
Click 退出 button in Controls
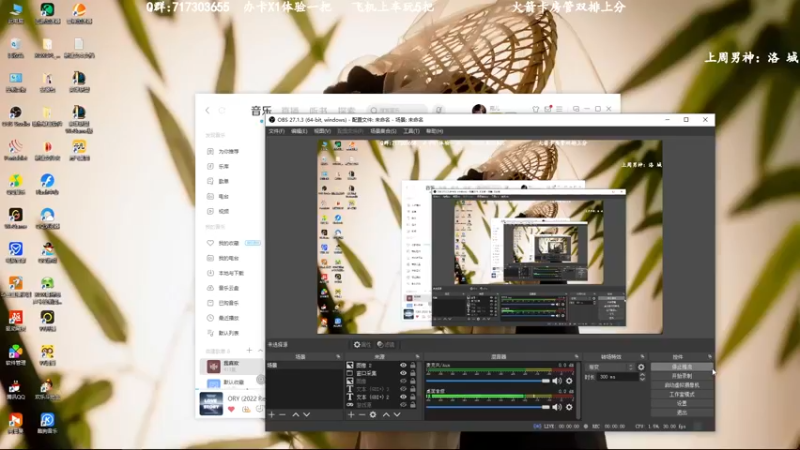click(682, 412)
